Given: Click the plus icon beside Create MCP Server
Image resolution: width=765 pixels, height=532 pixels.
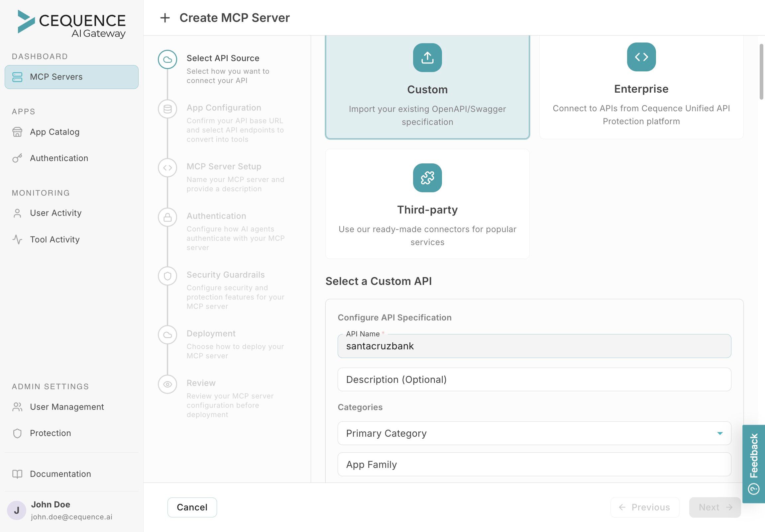Looking at the screenshot, I should pyautogui.click(x=165, y=18).
